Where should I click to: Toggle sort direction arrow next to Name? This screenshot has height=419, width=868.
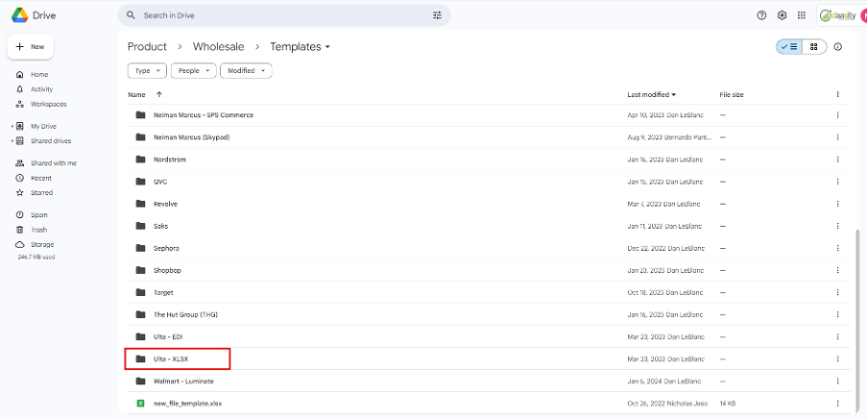pyautogui.click(x=159, y=94)
